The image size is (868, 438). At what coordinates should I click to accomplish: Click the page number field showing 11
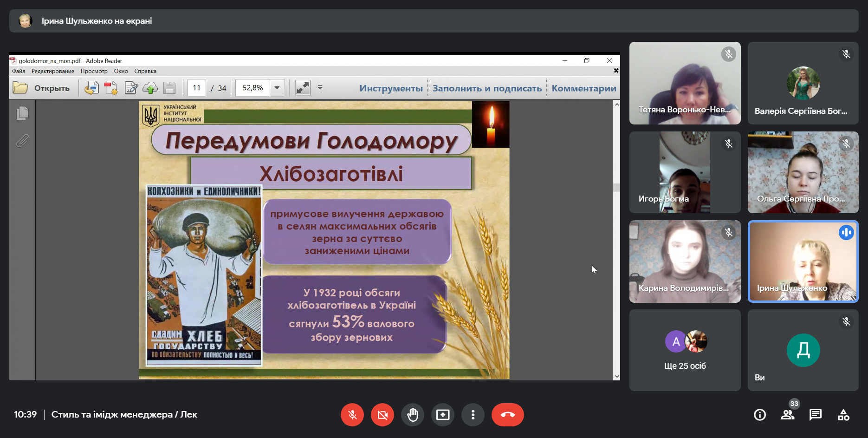(197, 88)
